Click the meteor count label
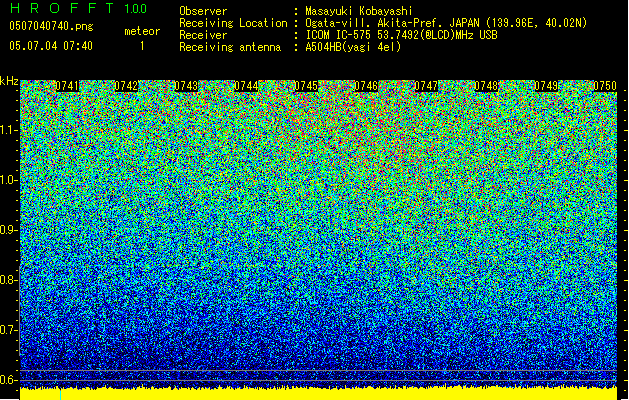The image size is (629, 400). coord(142,31)
